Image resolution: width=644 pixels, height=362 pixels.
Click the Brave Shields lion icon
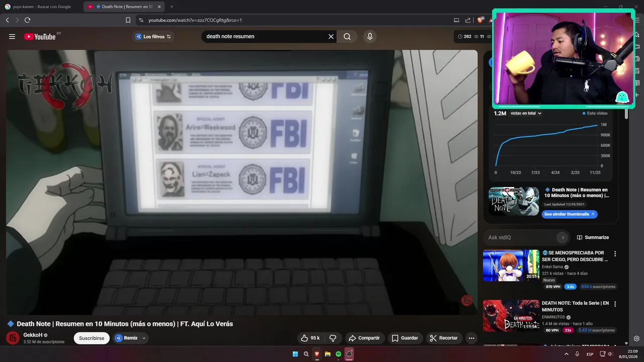(x=480, y=20)
